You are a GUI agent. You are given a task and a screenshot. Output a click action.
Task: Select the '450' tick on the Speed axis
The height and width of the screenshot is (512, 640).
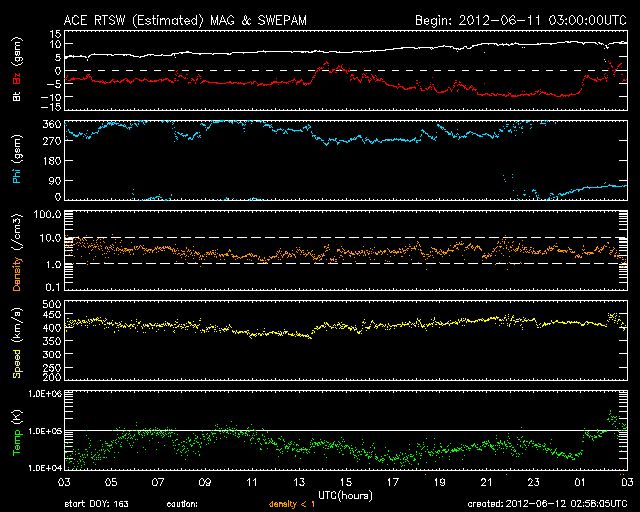pyautogui.click(x=51, y=315)
